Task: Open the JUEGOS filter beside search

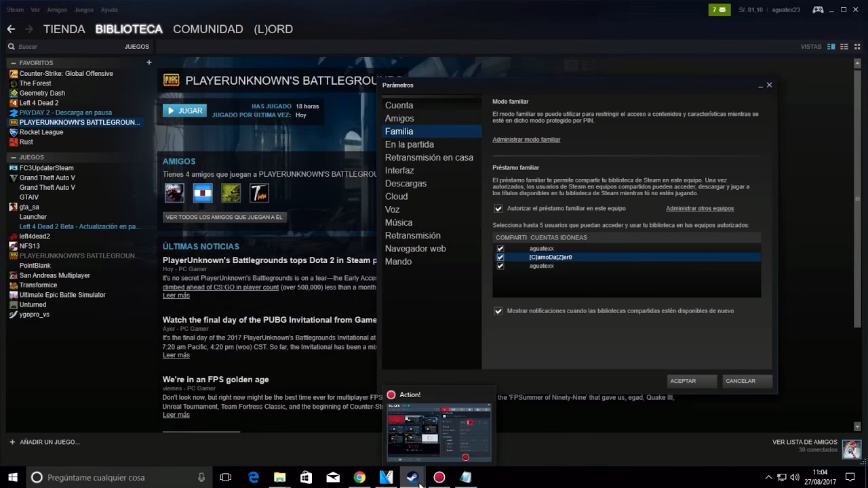Action: tap(137, 47)
